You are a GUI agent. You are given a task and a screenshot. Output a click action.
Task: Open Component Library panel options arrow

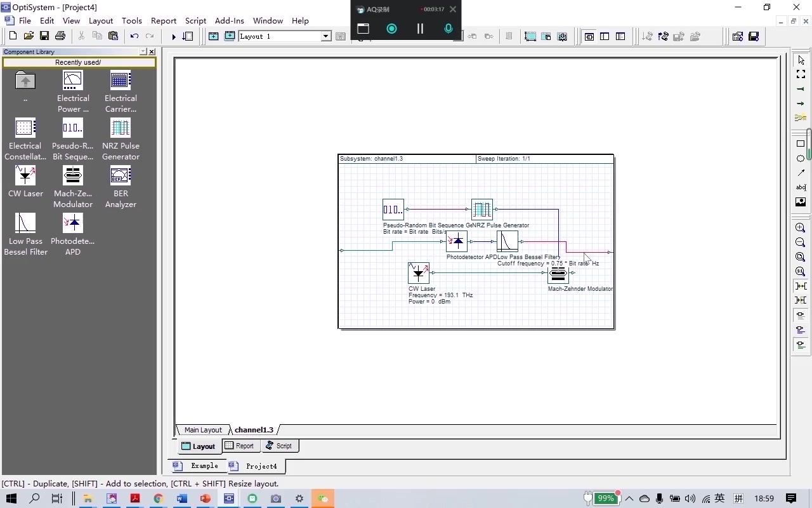click(x=143, y=51)
